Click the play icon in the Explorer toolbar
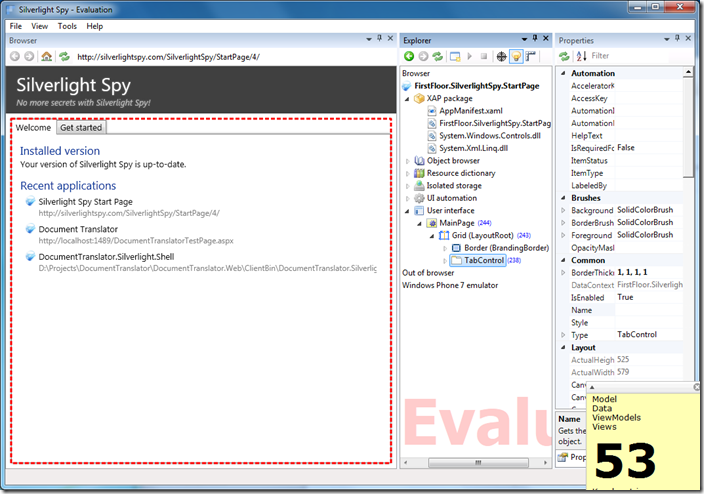The image size is (704, 494). tap(470, 56)
